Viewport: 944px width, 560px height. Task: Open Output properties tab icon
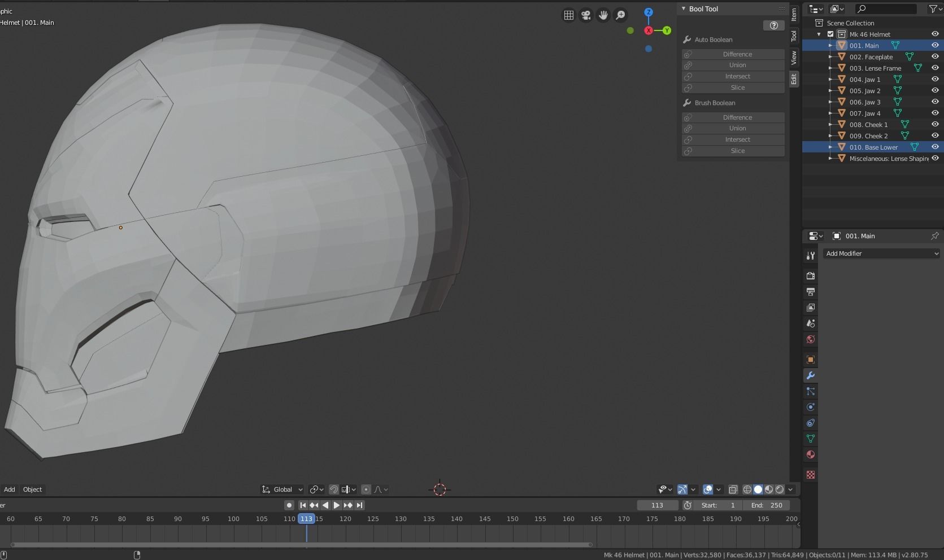[x=811, y=292]
